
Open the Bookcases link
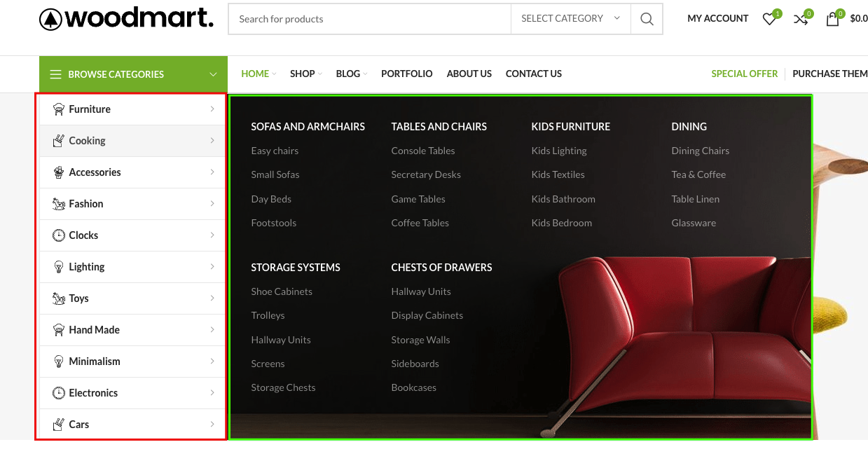click(x=414, y=387)
